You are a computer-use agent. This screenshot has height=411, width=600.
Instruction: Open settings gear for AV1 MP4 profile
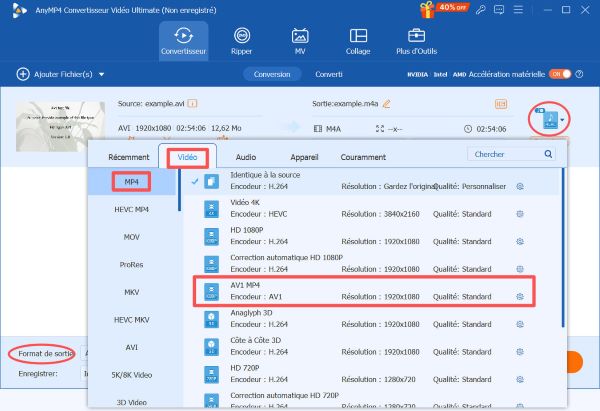pos(519,296)
